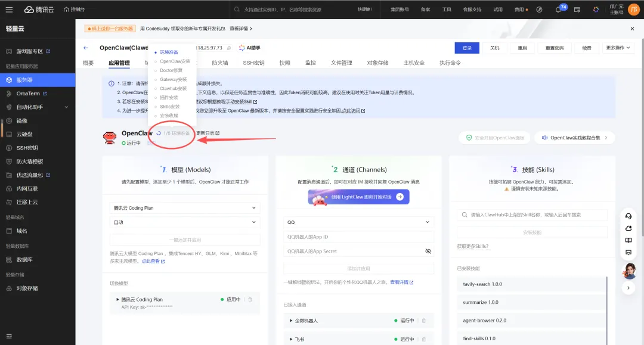Click the 迁移上云 sidebar icon
Screen dimensions: 644x345
point(9,202)
